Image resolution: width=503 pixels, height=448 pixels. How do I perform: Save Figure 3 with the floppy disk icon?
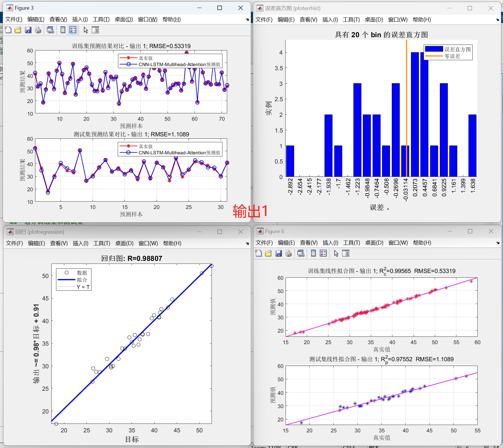[28, 30]
